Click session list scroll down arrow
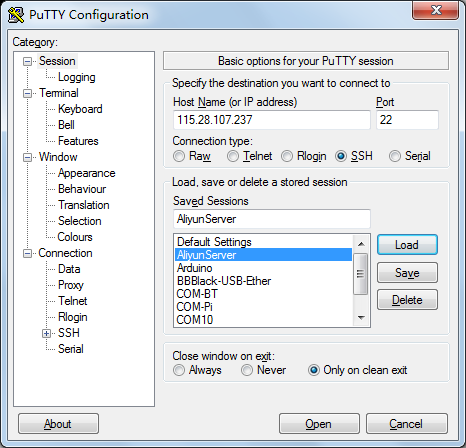 pyautogui.click(x=361, y=317)
